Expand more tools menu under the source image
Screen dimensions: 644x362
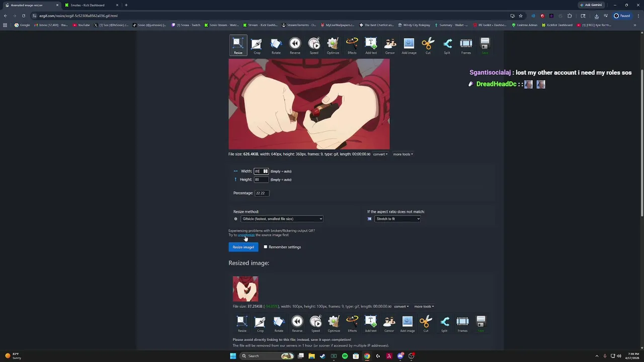pyautogui.click(x=403, y=154)
